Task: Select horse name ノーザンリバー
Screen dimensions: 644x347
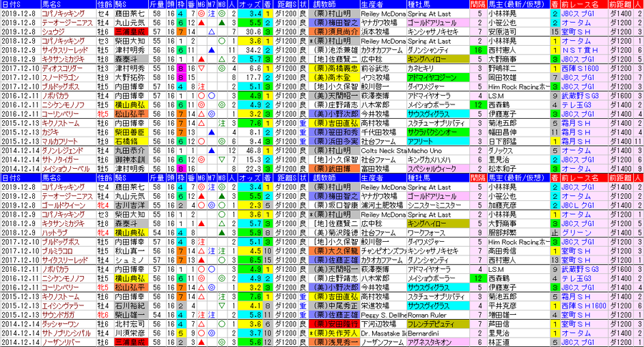Action: (61, 342)
